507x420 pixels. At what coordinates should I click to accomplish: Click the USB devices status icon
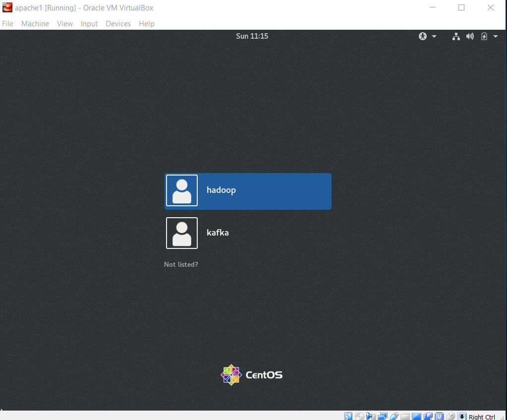click(394, 416)
